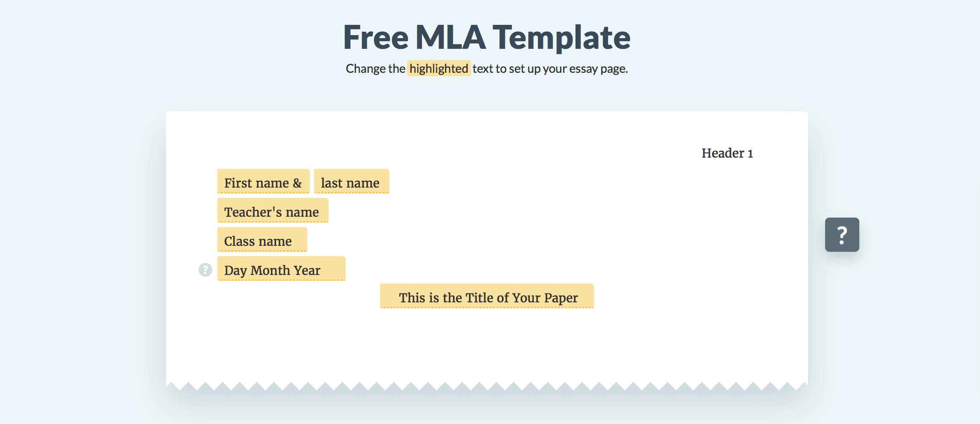
Task: Click the word 'Template' in the main heading
Action: pos(561,38)
